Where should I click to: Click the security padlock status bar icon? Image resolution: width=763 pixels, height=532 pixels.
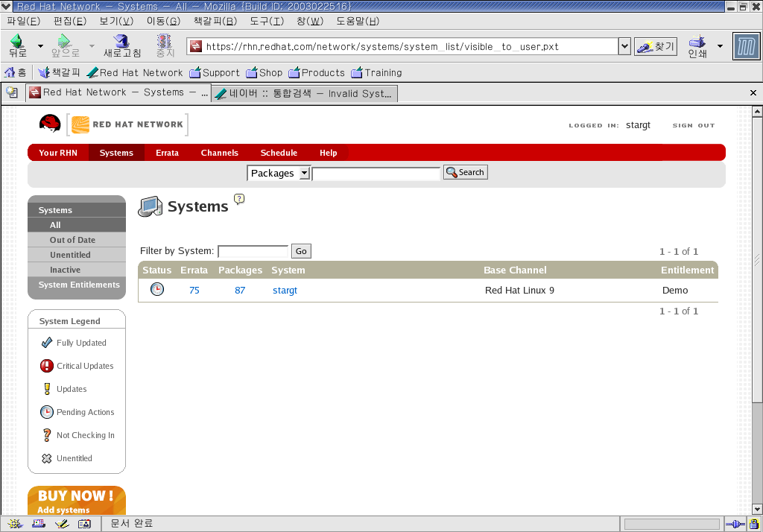click(x=754, y=525)
